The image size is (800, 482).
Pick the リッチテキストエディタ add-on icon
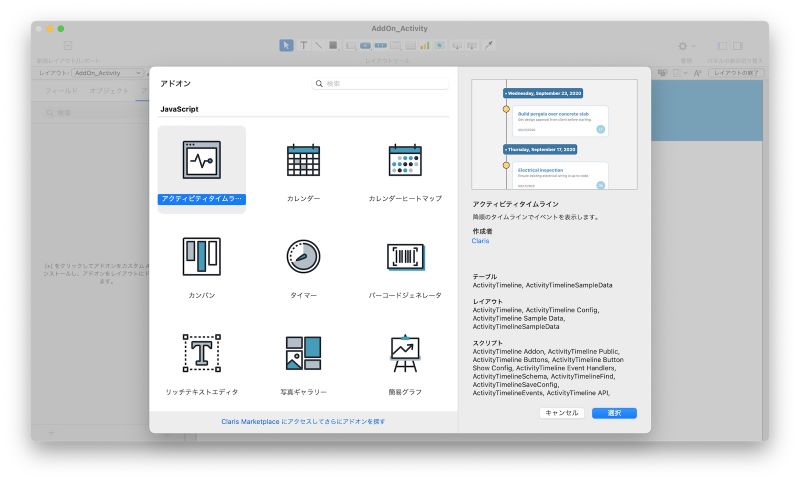click(x=202, y=353)
